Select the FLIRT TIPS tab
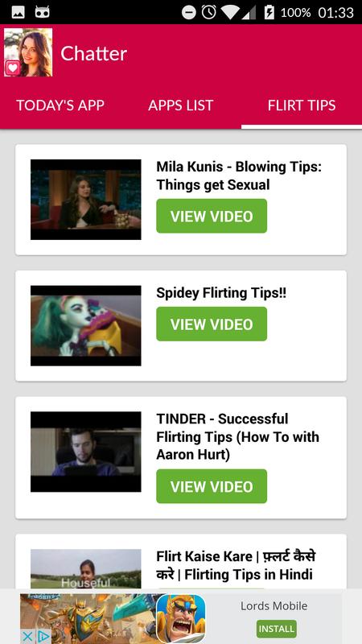 click(x=302, y=105)
